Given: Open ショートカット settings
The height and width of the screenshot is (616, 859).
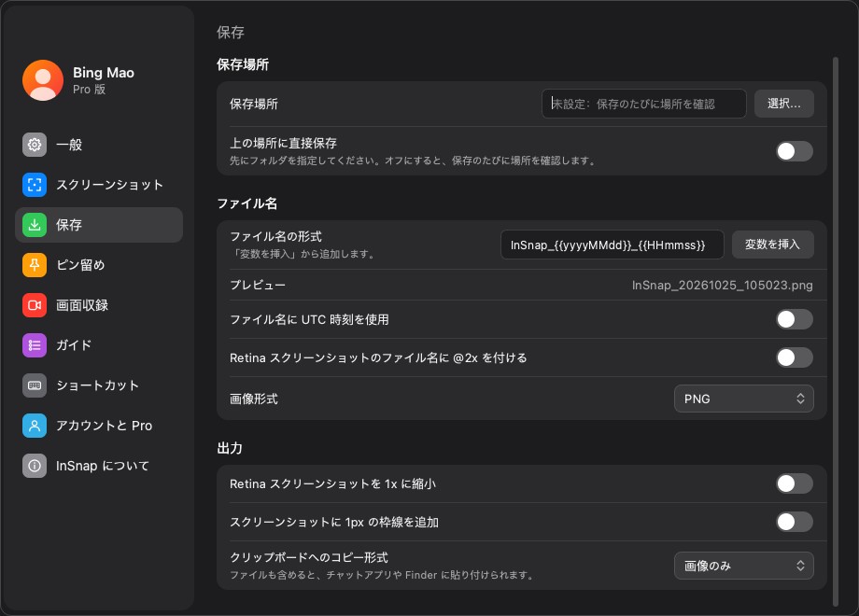Looking at the screenshot, I should click(99, 385).
